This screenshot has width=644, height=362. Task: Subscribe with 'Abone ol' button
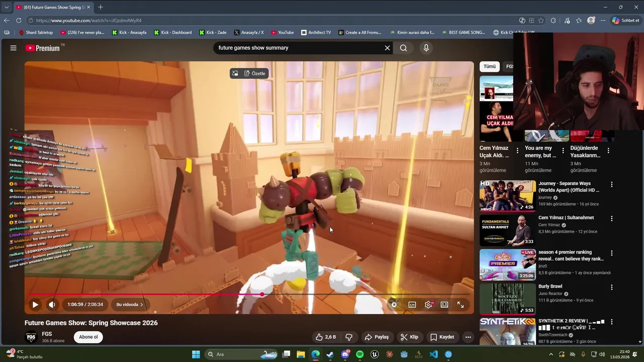89,337
